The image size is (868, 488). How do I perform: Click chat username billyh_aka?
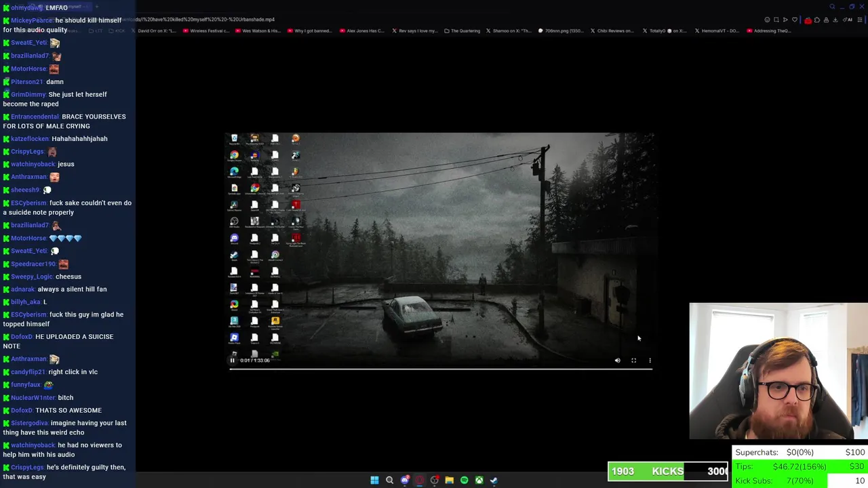(26, 302)
